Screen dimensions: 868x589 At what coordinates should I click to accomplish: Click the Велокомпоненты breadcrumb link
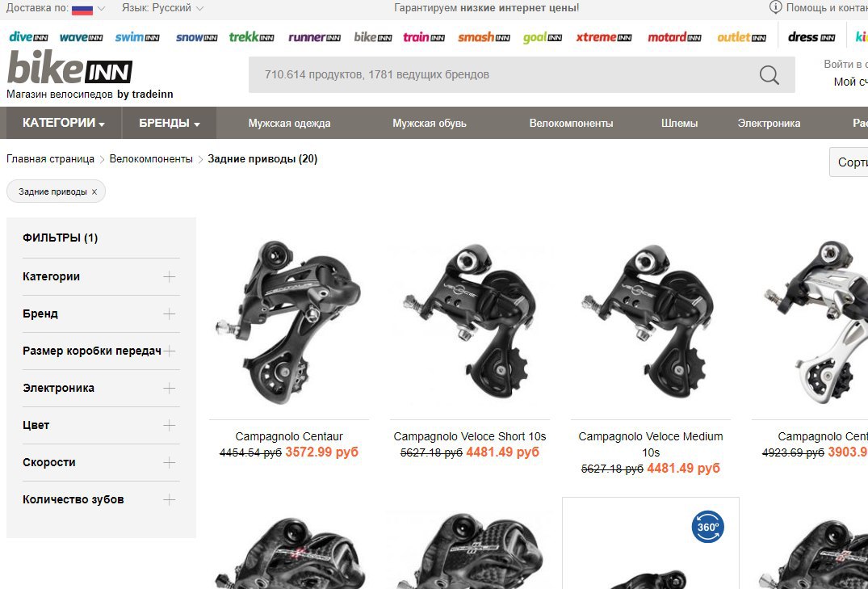[x=151, y=159]
